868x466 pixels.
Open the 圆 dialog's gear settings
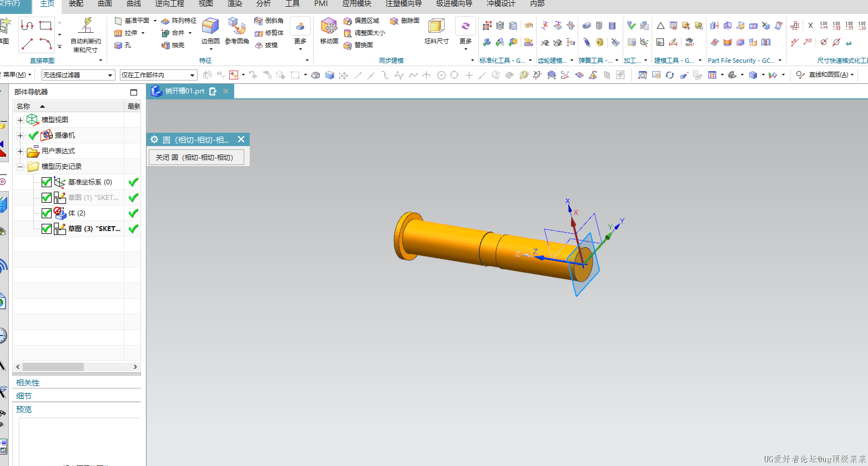coord(154,139)
